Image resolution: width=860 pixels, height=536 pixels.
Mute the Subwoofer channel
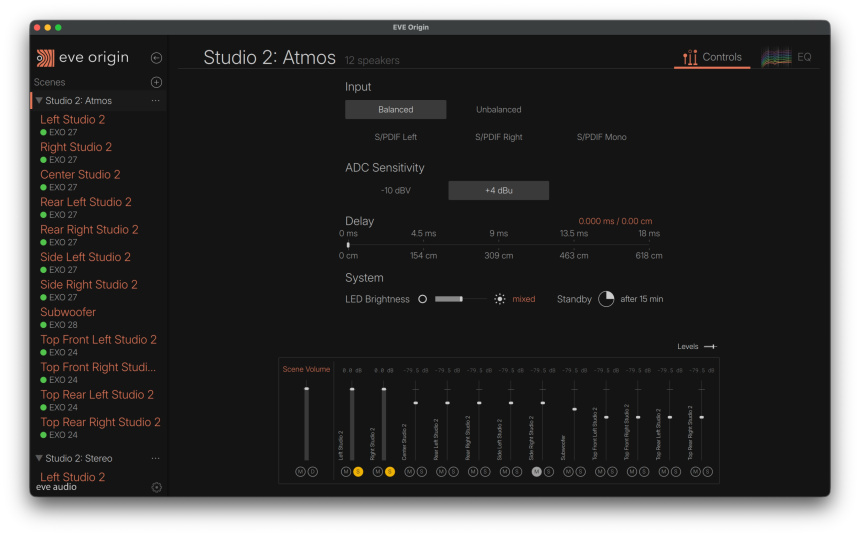(568, 472)
